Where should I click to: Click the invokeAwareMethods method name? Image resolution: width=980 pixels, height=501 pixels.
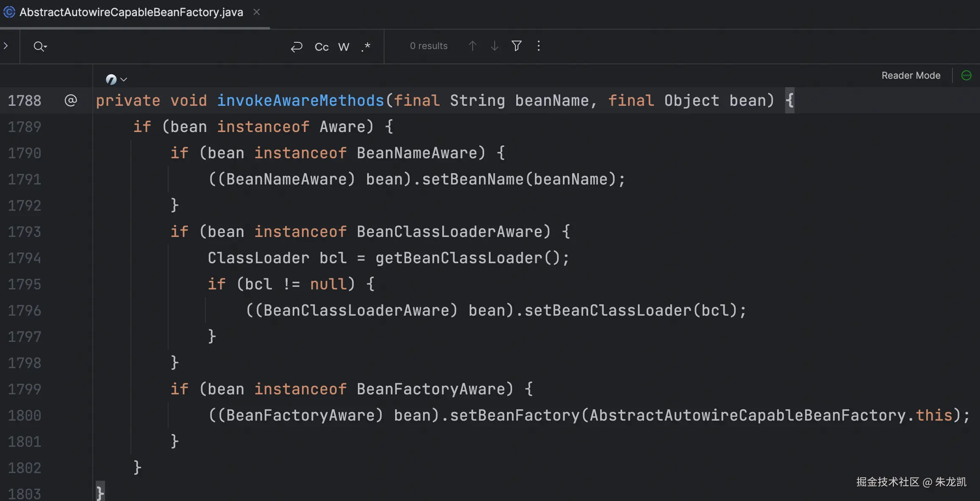coord(300,101)
